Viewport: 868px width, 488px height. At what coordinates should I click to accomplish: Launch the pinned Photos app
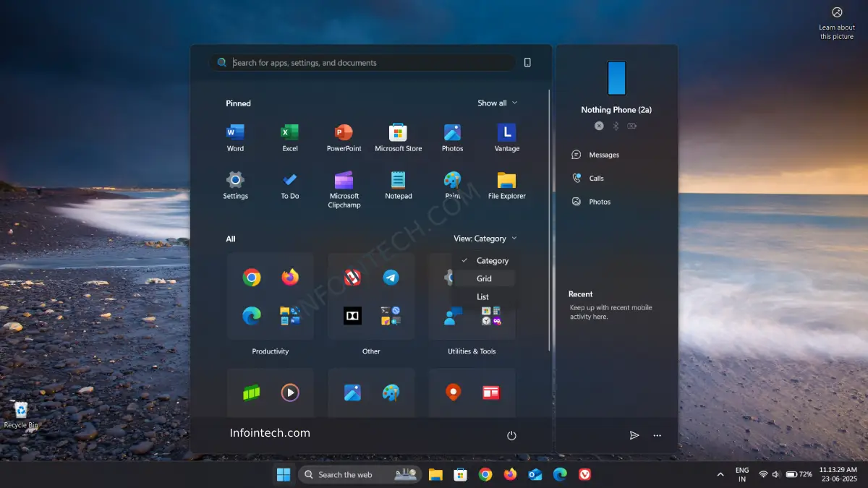coord(452,137)
